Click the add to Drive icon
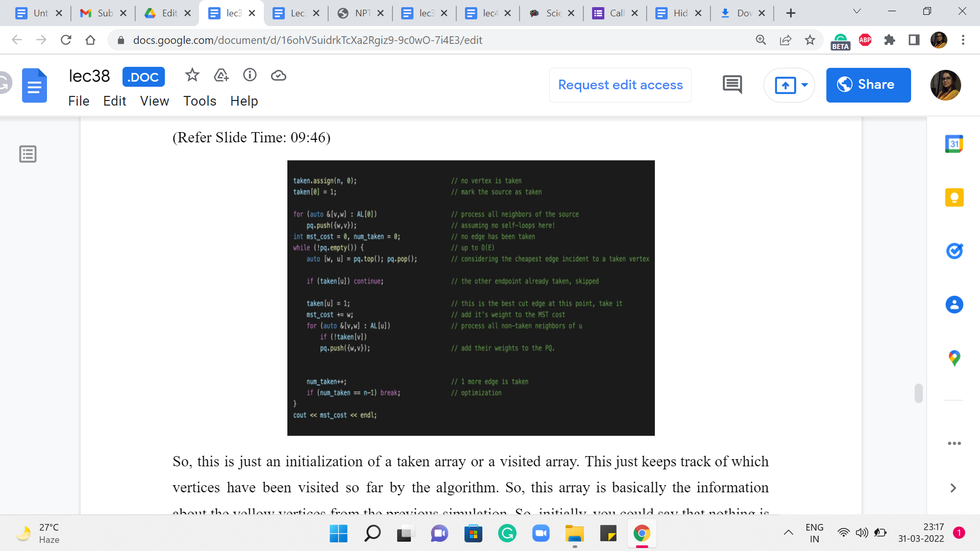980x551 pixels. (221, 76)
